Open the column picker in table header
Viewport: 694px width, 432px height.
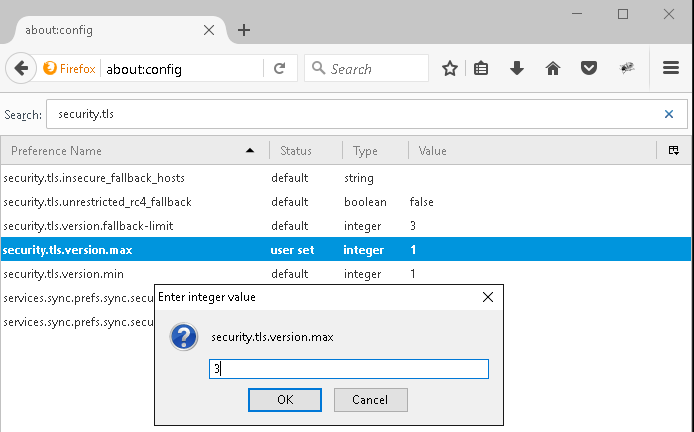pyautogui.click(x=674, y=150)
